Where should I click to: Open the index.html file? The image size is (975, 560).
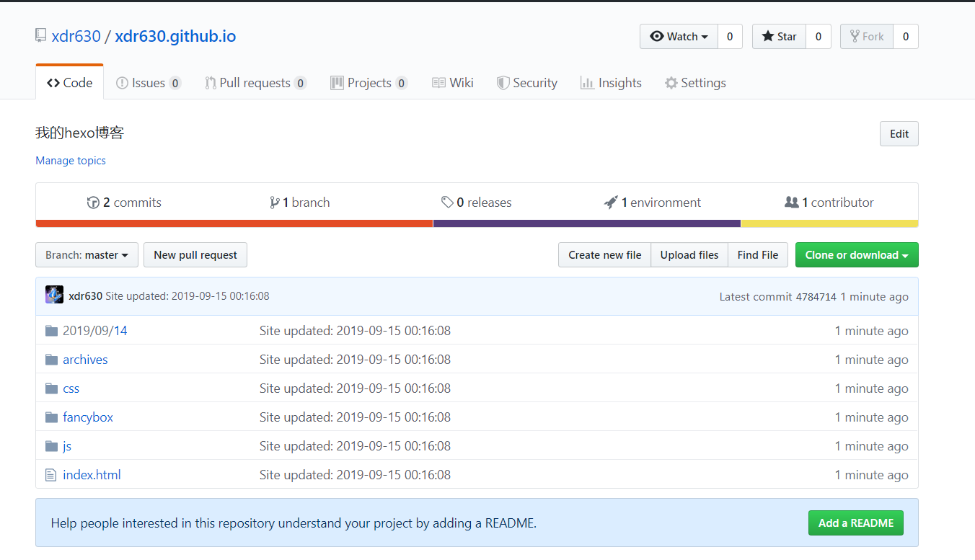point(92,475)
